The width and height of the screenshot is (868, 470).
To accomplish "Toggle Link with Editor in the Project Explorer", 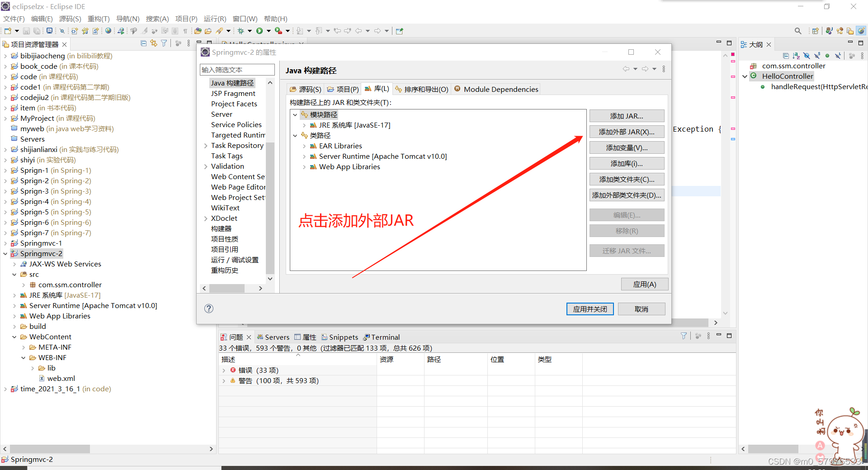I will click(x=154, y=43).
